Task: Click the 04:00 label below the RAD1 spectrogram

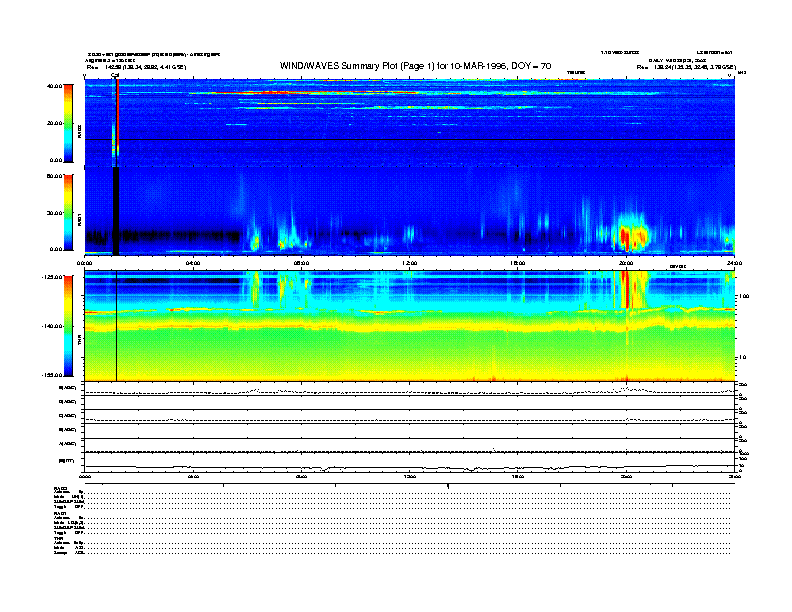Action: [x=193, y=263]
